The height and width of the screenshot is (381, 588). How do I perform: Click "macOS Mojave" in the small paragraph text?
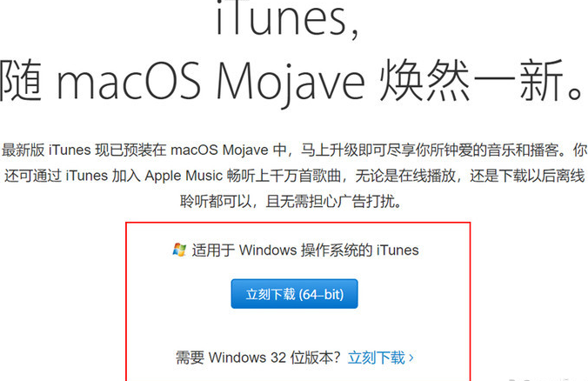[219, 150]
